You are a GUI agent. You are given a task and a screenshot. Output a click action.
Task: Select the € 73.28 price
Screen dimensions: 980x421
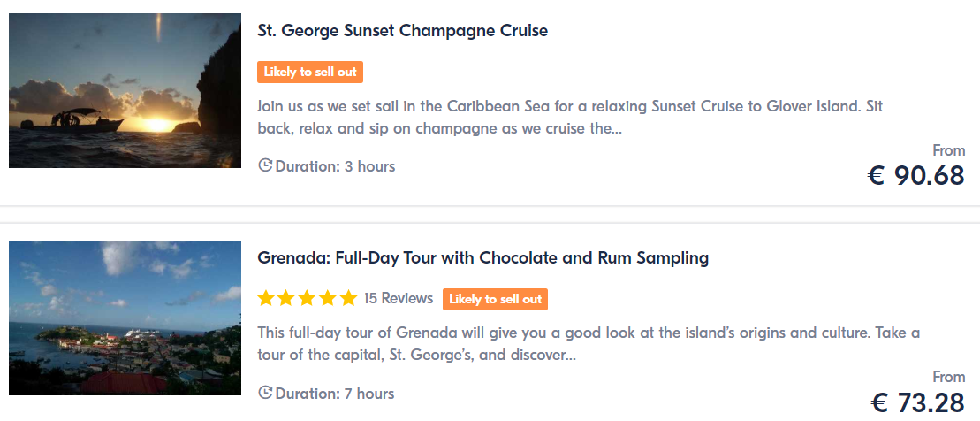pos(917,402)
